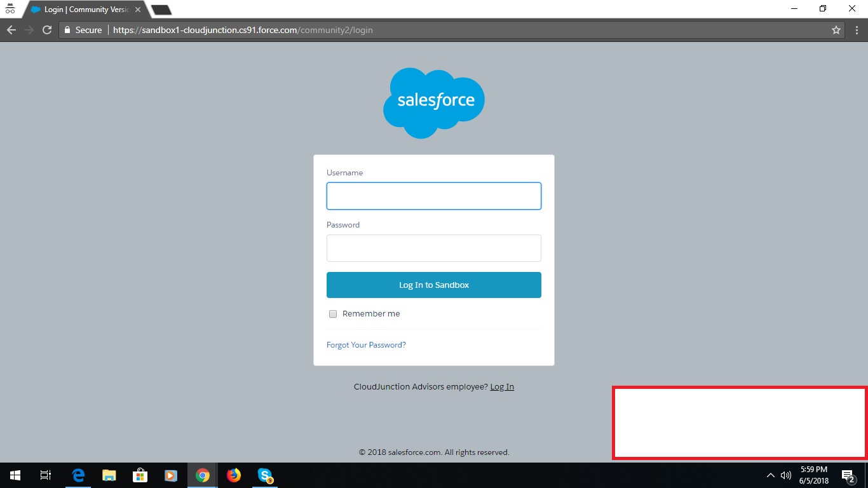Adjust volume from the speaker icon
Viewport: 868px width, 488px height.
(x=786, y=475)
